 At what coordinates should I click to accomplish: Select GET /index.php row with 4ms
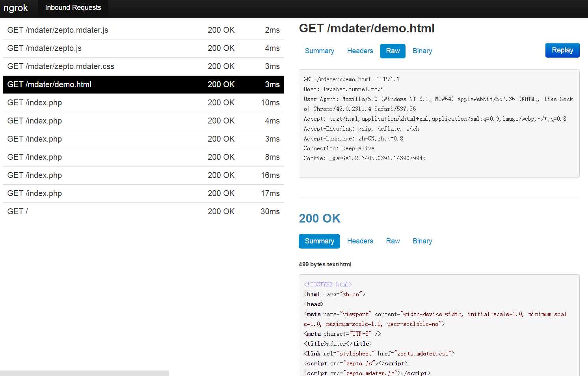(143, 121)
